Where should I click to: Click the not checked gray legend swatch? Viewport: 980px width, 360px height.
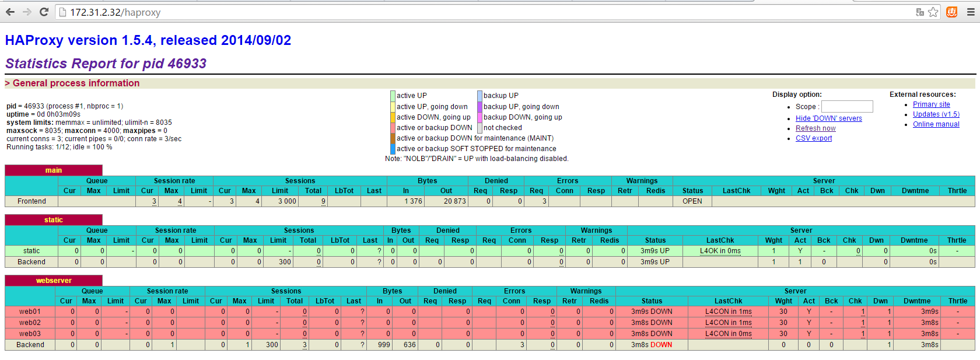click(480, 128)
